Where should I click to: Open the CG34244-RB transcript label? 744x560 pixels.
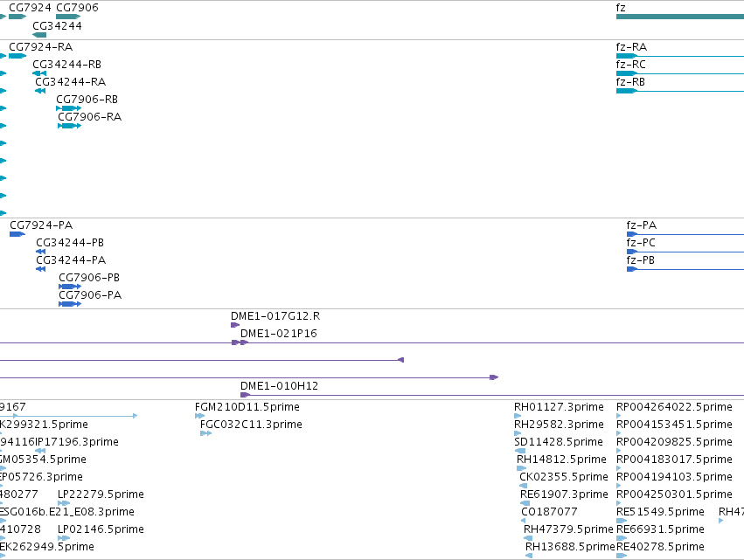tap(67, 65)
